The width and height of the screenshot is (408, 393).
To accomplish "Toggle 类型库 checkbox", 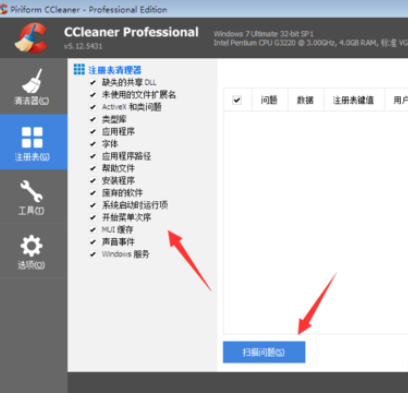I will 93,119.
